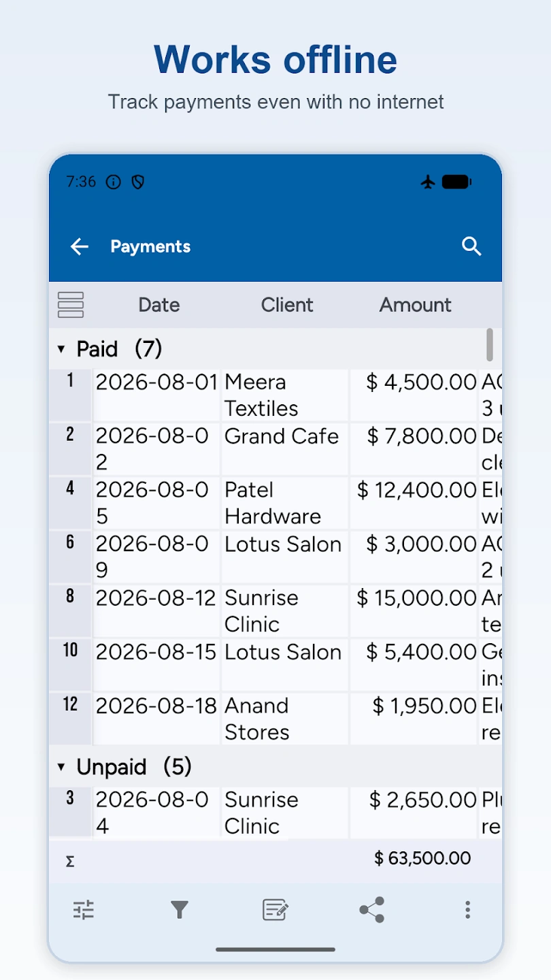Tap the airplane mode status icon
The image size is (551, 980).
tap(428, 182)
